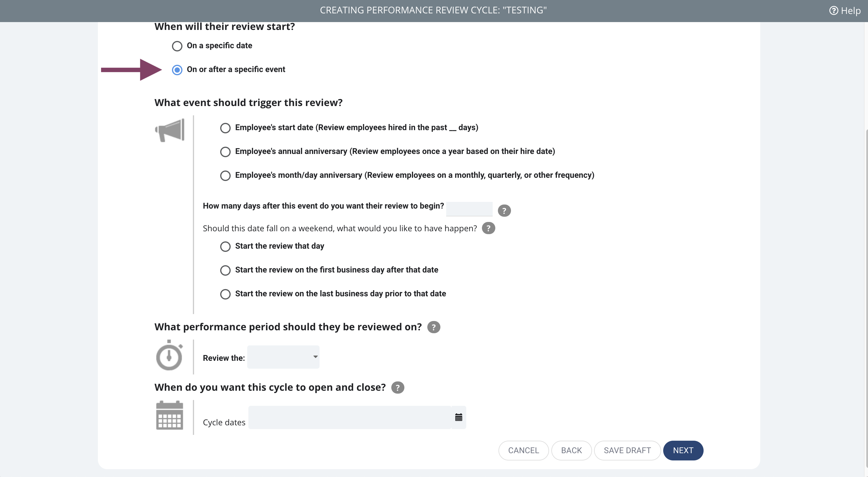Click the NEXT button
868x477 pixels.
[x=683, y=450]
